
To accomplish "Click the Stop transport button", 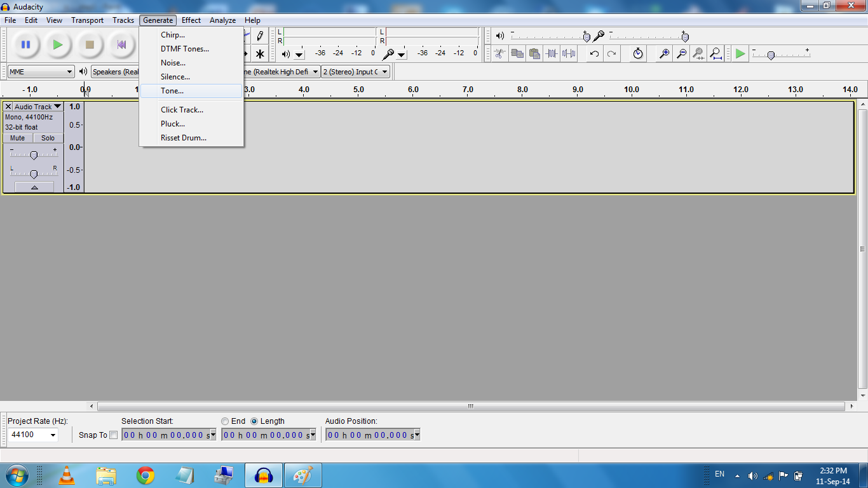I will 90,44.
